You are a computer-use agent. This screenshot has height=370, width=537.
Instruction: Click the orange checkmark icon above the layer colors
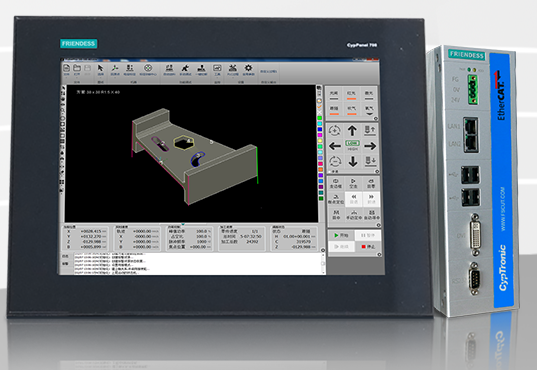[319, 107]
